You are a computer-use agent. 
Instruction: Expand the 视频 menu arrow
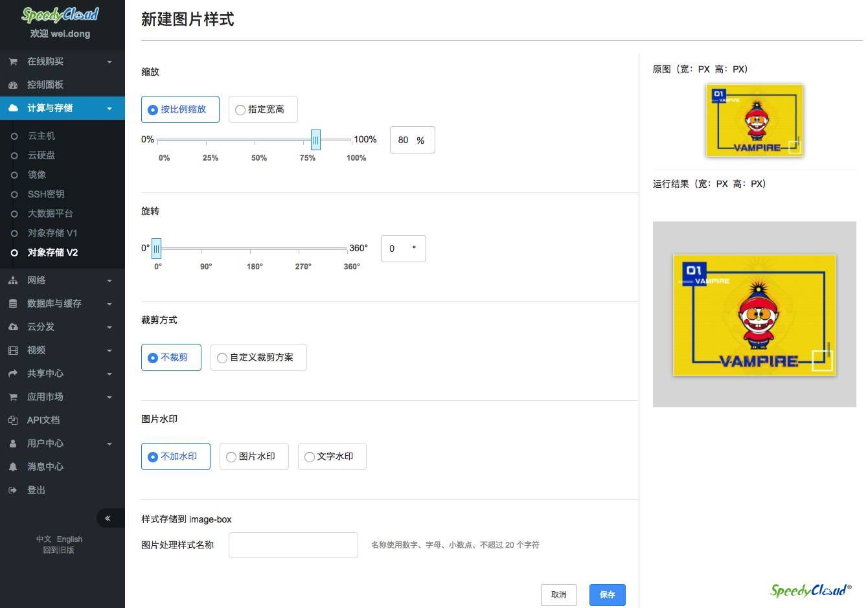click(109, 351)
